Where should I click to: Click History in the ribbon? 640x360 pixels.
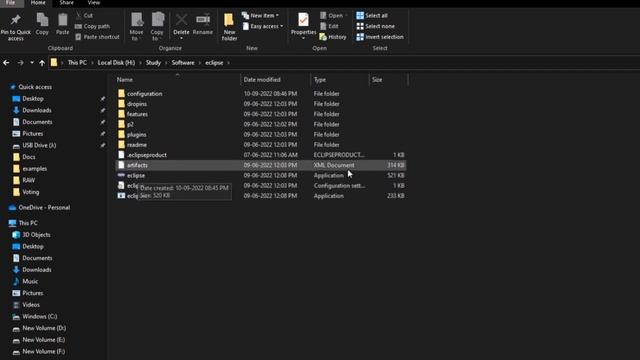click(333, 37)
